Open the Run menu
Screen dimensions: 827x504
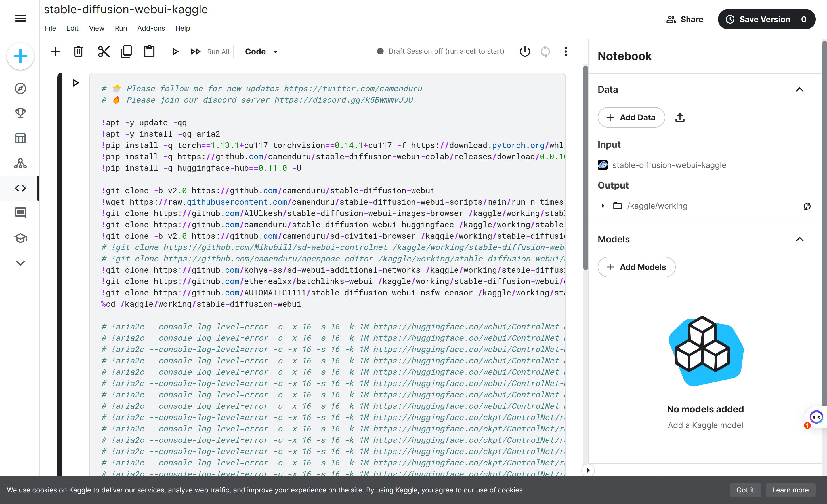coord(121,28)
